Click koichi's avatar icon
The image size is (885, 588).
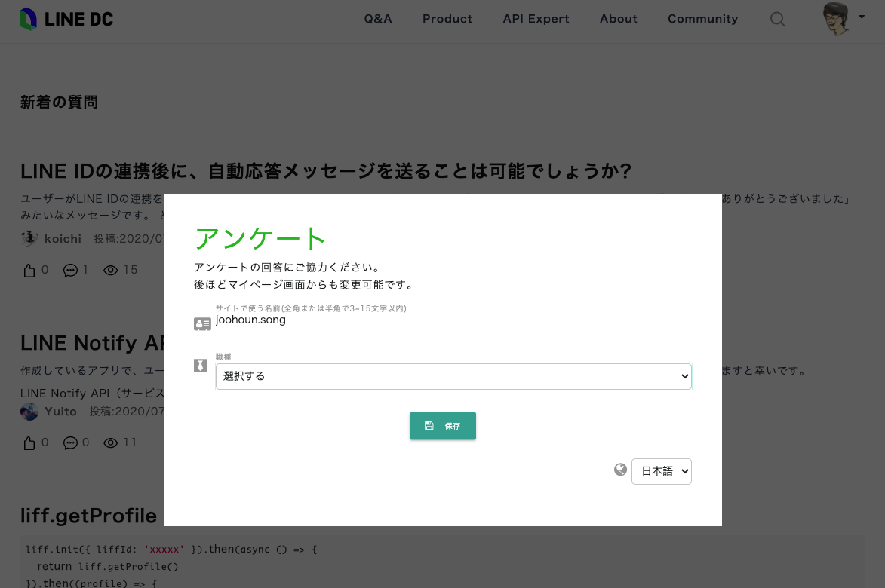(29, 238)
